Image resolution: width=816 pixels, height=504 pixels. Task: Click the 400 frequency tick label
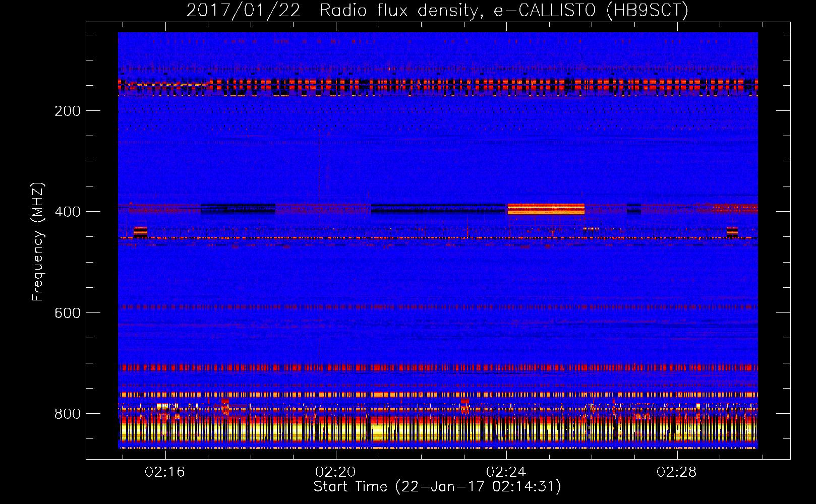68,212
